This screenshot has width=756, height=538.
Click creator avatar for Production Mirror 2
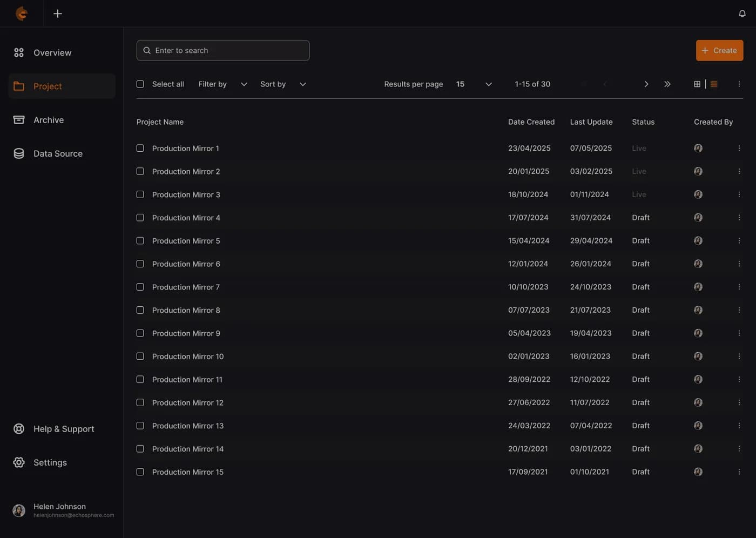coord(698,171)
